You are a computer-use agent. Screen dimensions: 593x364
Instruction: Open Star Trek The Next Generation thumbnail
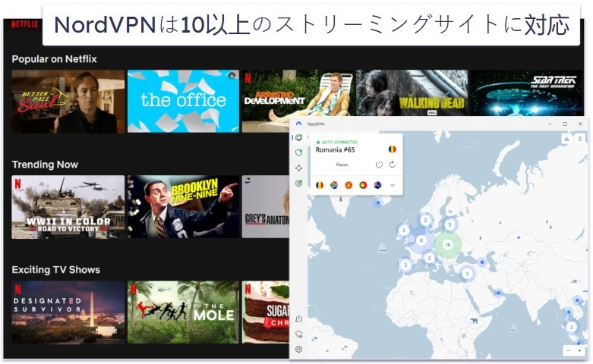point(525,93)
